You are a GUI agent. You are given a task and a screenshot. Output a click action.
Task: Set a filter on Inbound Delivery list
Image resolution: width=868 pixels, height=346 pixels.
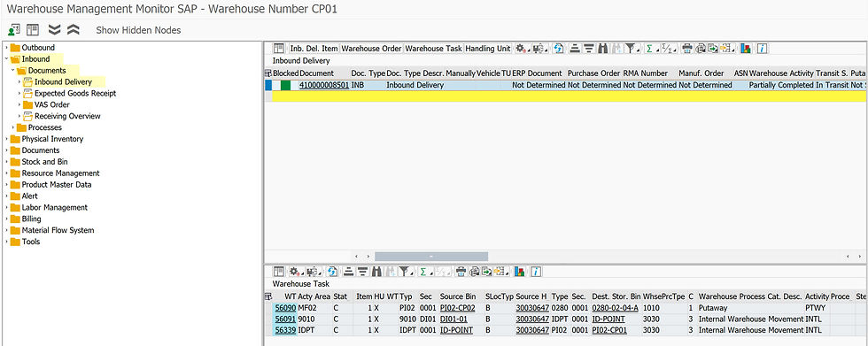point(631,48)
